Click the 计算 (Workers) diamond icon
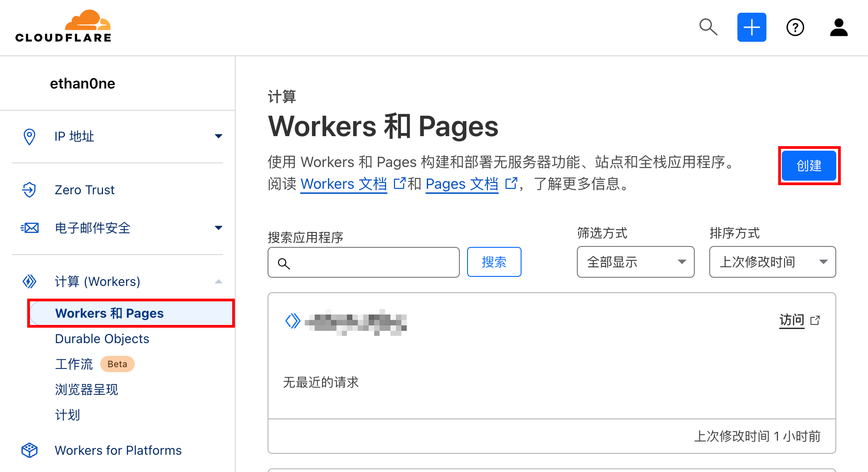Viewport: 868px width, 472px height. coord(29,281)
